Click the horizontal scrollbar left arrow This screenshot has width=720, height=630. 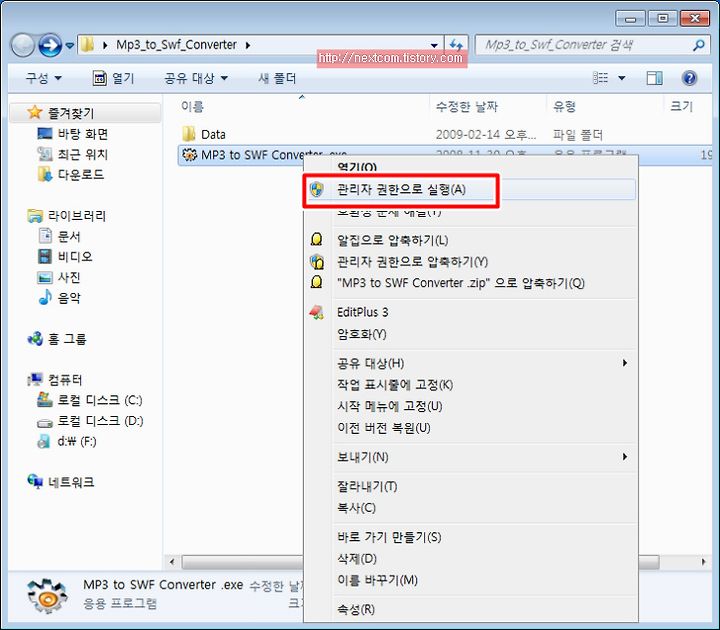(172, 562)
